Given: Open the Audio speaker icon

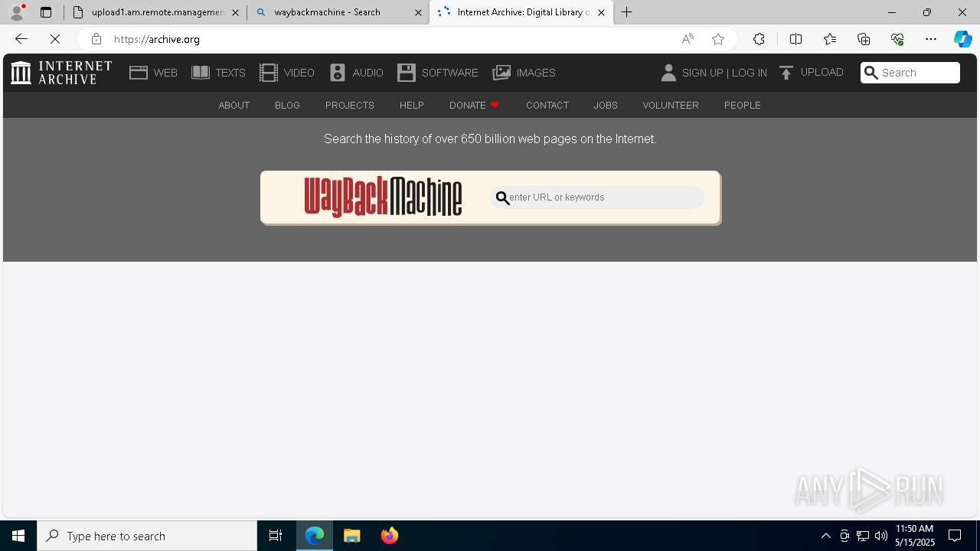Looking at the screenshot, I should point(338,73).
